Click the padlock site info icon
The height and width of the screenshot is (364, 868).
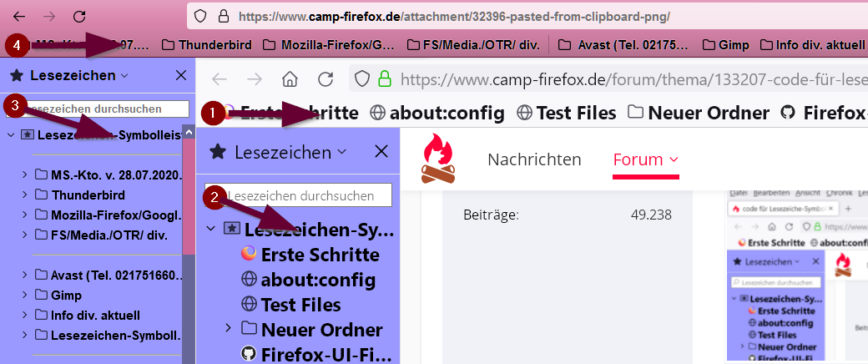(223, 16)
